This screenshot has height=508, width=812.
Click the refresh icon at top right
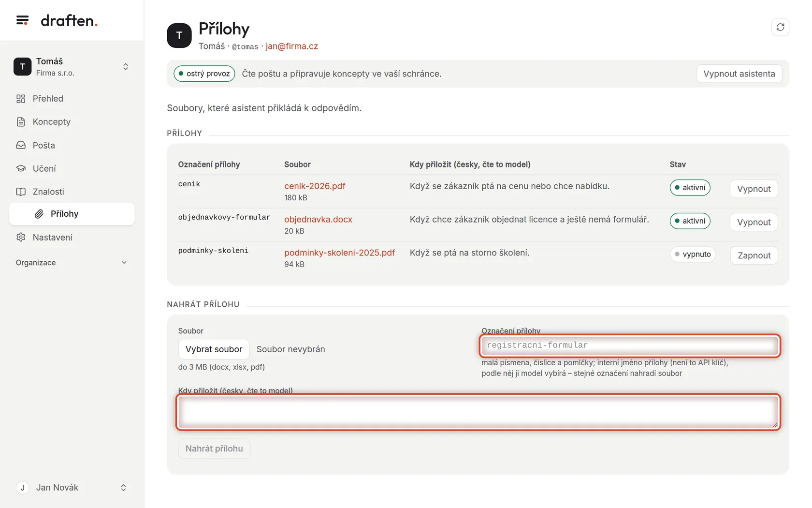click(x=780, y=27)
